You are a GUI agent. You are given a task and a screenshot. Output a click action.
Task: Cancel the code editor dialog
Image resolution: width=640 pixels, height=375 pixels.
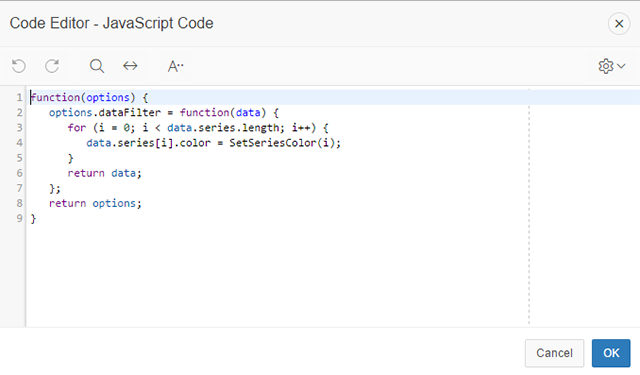(554, 353)
